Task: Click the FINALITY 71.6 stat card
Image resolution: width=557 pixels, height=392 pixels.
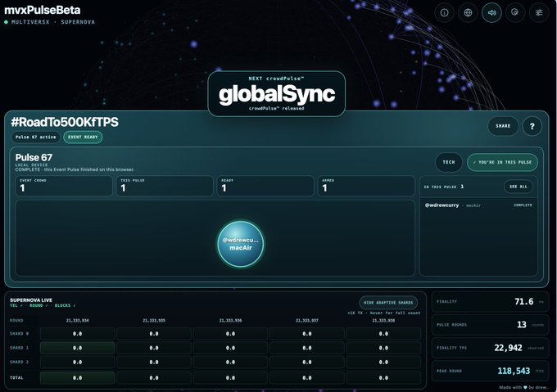Action: pos(490,302)
